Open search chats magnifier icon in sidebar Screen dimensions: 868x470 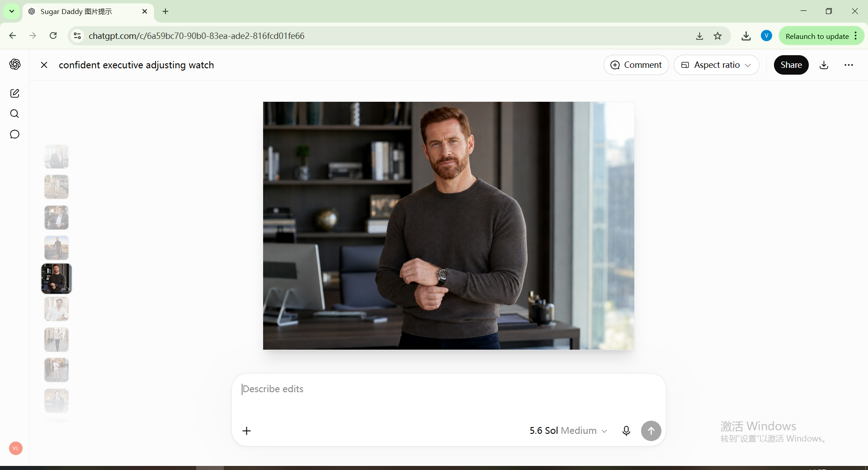14,114
